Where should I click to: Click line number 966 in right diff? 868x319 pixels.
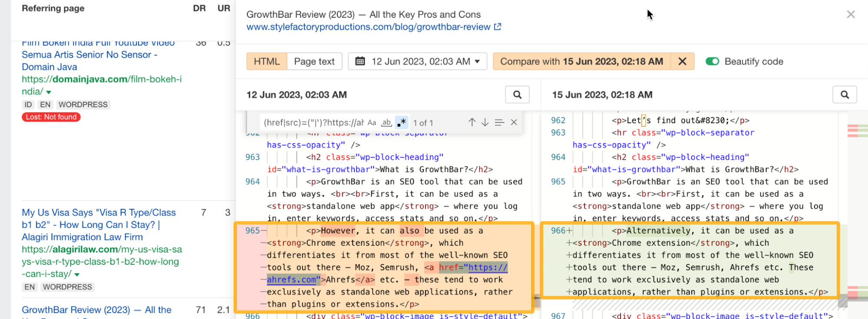pos(558,230)
